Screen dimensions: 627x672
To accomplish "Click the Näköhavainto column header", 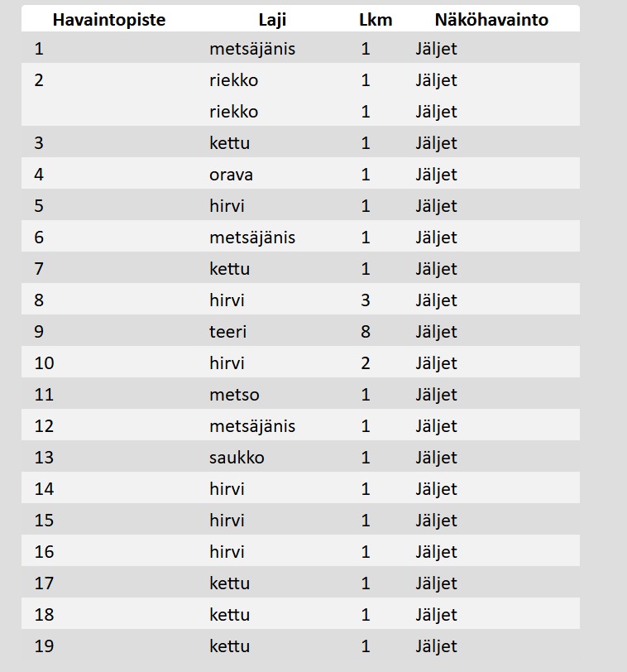I will tap(491, 20).
